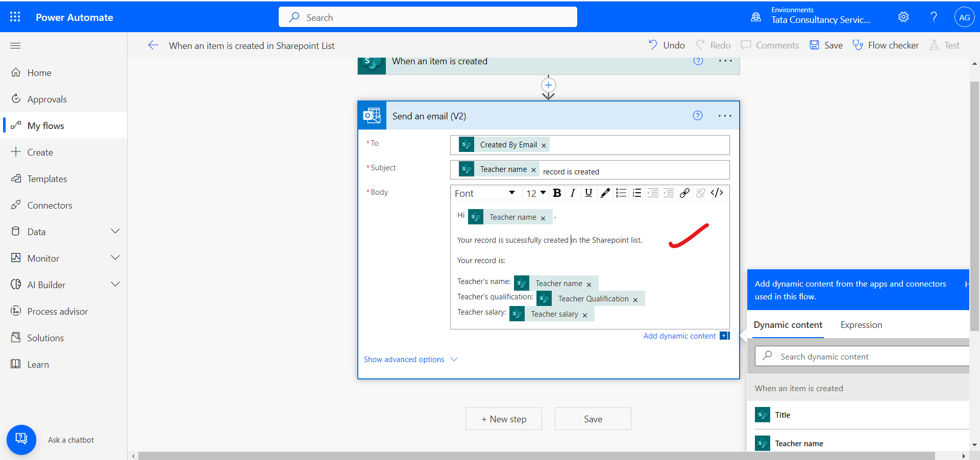Open the Font dropdown
Viewport: 980px width, 460px height.
pos(484,193)
